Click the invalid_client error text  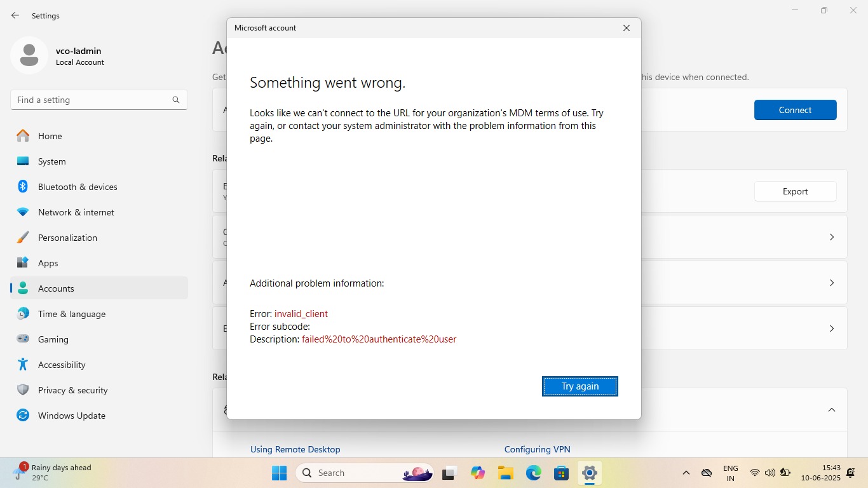pyautogui.click(x=301, y=314)
